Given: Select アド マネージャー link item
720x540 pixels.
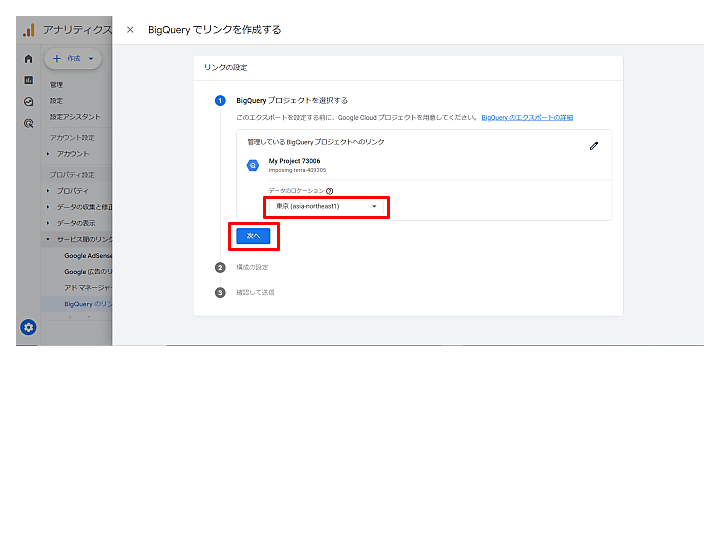Looking at the screenshot, I should (x=88, y=288).
